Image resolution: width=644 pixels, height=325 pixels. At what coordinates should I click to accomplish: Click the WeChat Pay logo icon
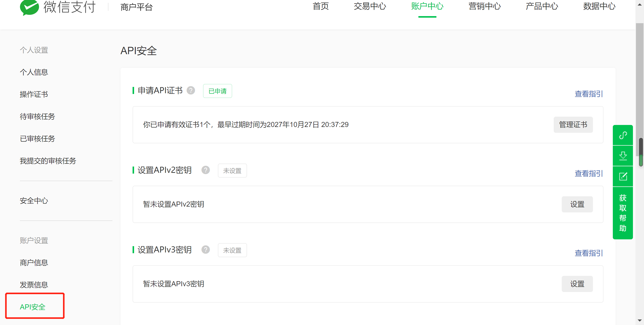click(29, 7)
